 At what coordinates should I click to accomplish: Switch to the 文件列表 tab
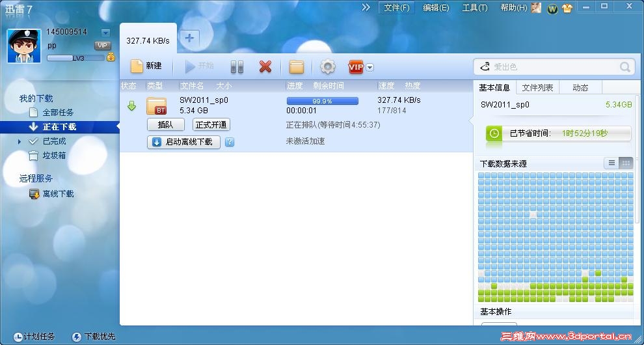(x=537, y=88)
